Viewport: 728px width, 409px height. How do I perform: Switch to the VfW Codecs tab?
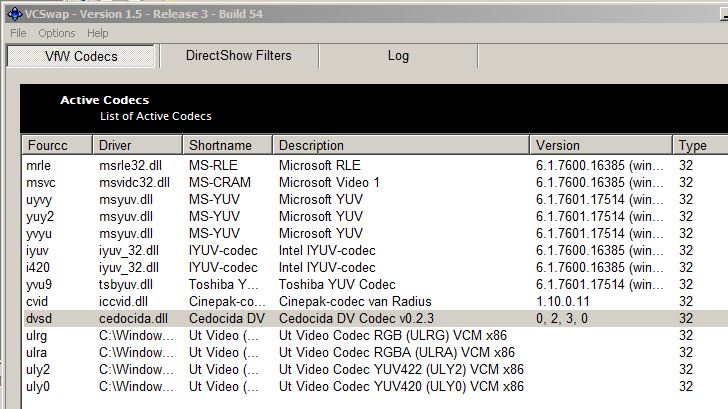pyautogui.click(x=81, y=56)
